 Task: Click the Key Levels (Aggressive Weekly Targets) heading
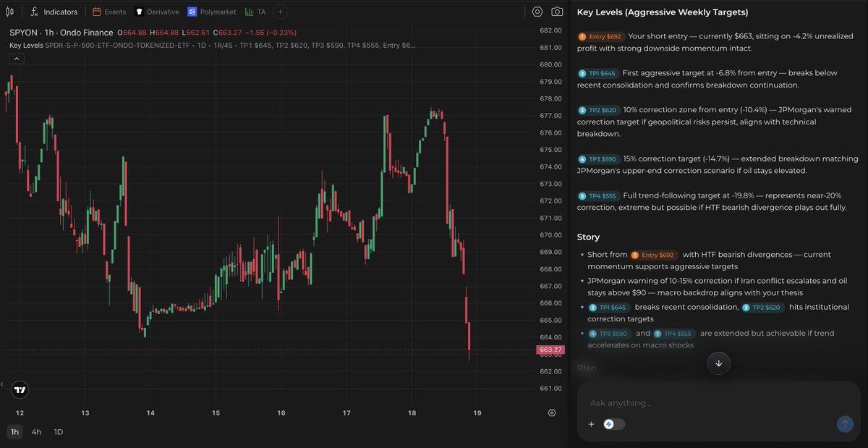click(663, 12)
